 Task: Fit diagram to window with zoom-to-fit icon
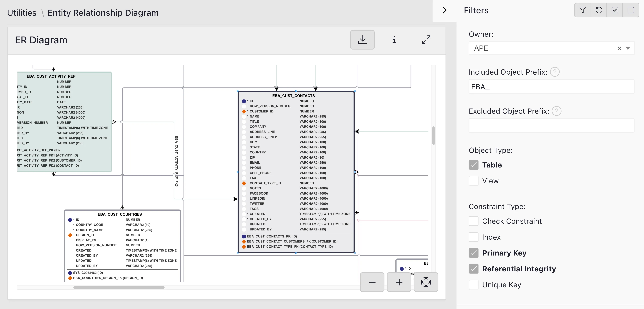426,282
